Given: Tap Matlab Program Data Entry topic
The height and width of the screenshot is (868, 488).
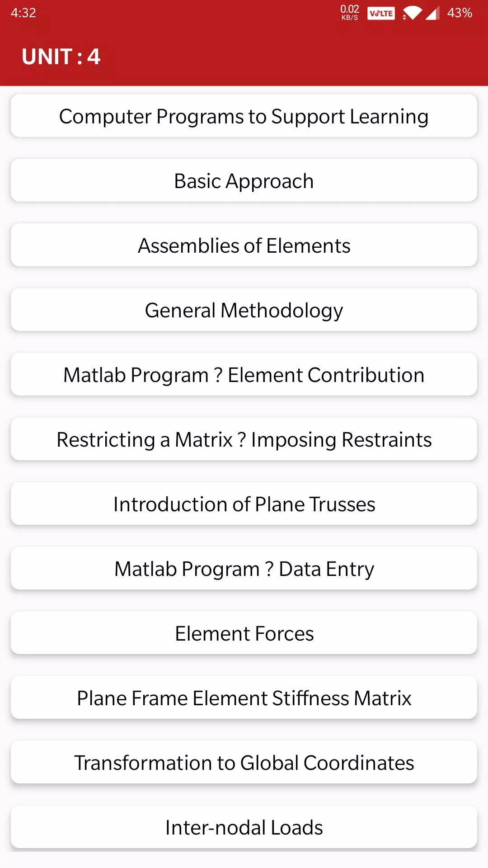Looking at the screenshot, I should (244, 569).
